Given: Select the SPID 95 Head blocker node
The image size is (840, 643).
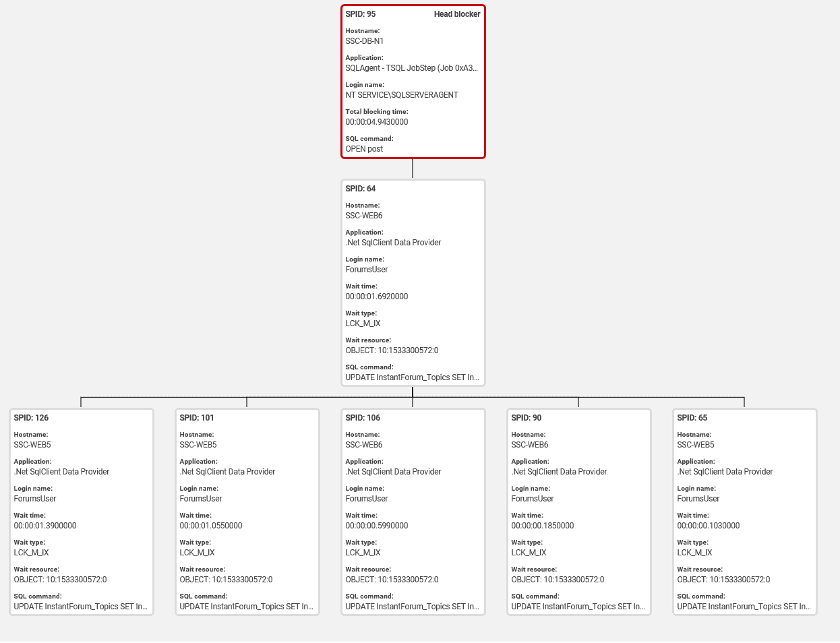Looking at the screenshot, I should pos(413,81).
